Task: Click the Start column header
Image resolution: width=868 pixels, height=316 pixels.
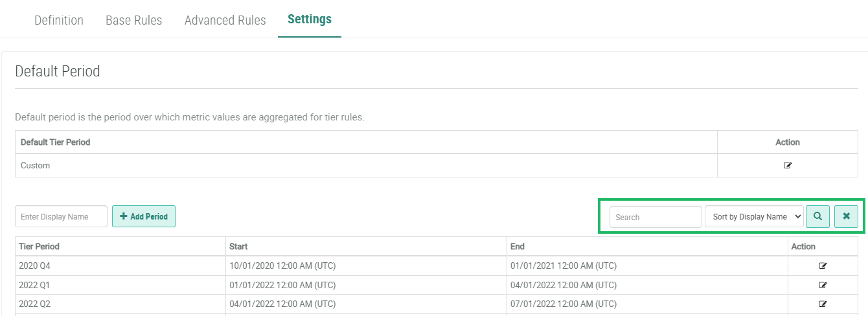Action: (238, 246)
